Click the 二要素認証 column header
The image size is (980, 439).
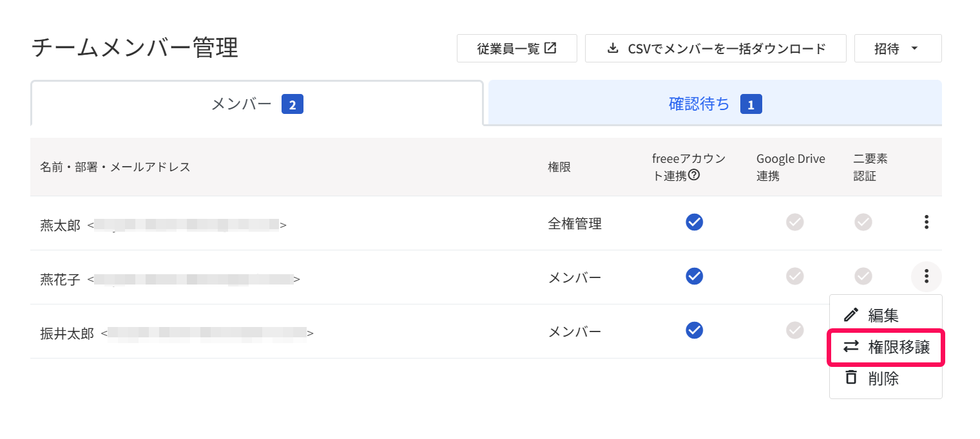pyautogui.click(x=870, y=167)
